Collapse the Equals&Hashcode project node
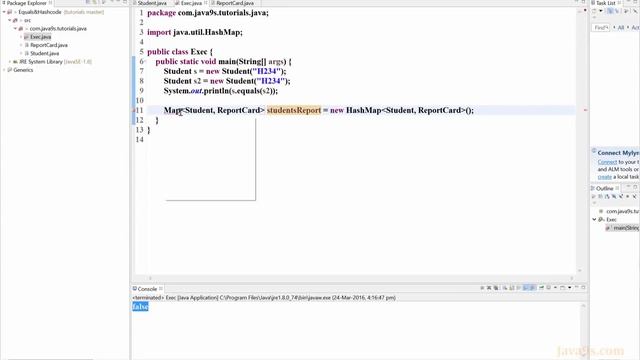This screenshot has width=640, height=360. click(4, 12)
